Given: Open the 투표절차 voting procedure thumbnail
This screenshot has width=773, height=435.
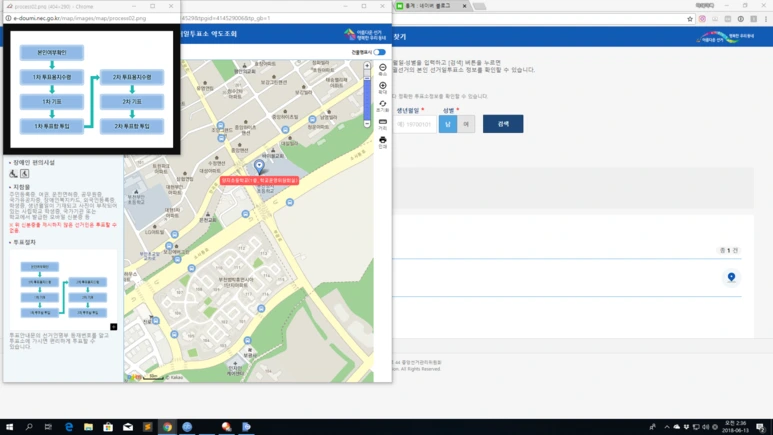Looking at the screenshot, I should [x=64, y=290].
